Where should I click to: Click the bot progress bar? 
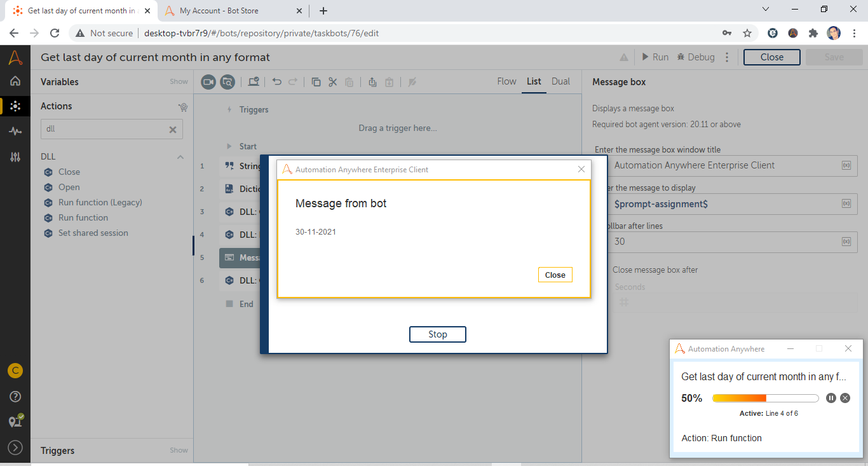point(765,398)
